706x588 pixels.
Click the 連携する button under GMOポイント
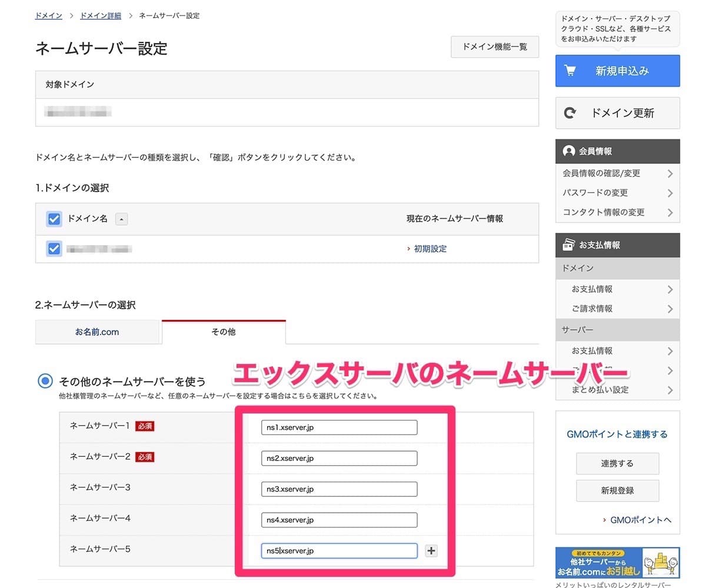click(x=617, y=463)
